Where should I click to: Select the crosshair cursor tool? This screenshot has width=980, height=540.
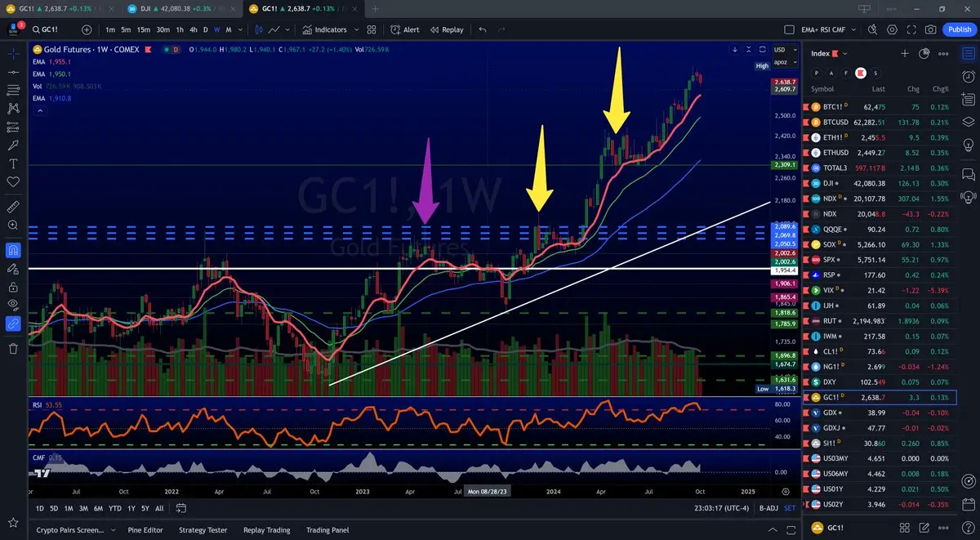pyautogui.click(x=13, y=54)
